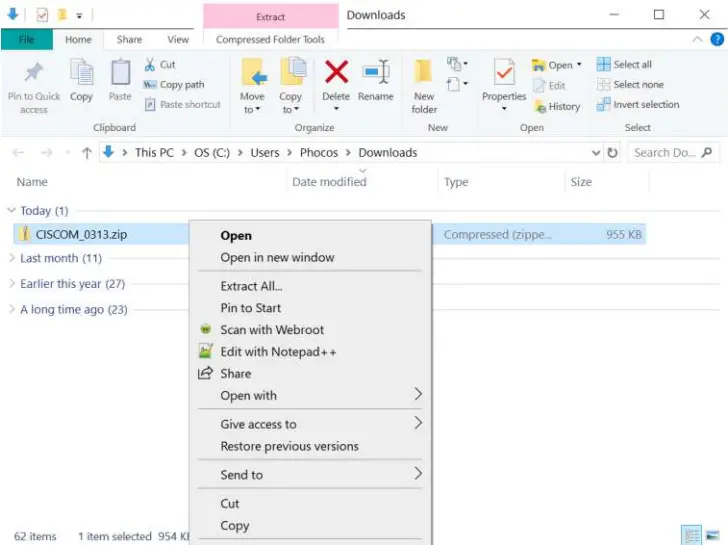
Task: Click Phocos in the address breadcrumb
Action: [x=318, y=153]
